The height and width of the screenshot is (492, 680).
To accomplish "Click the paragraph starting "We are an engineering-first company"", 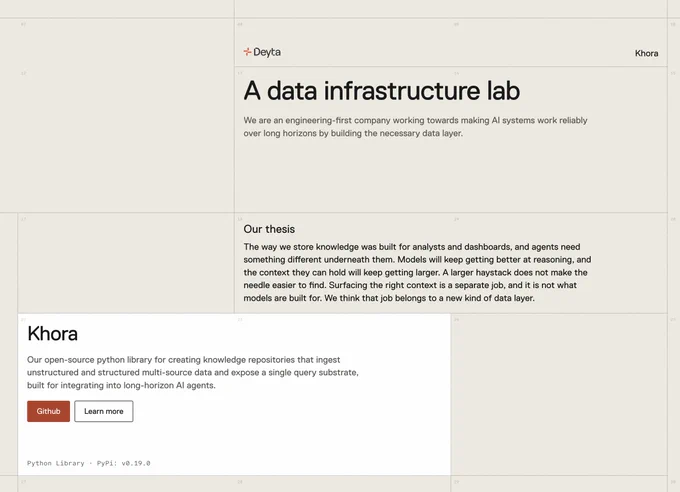I will coord(415,127).
